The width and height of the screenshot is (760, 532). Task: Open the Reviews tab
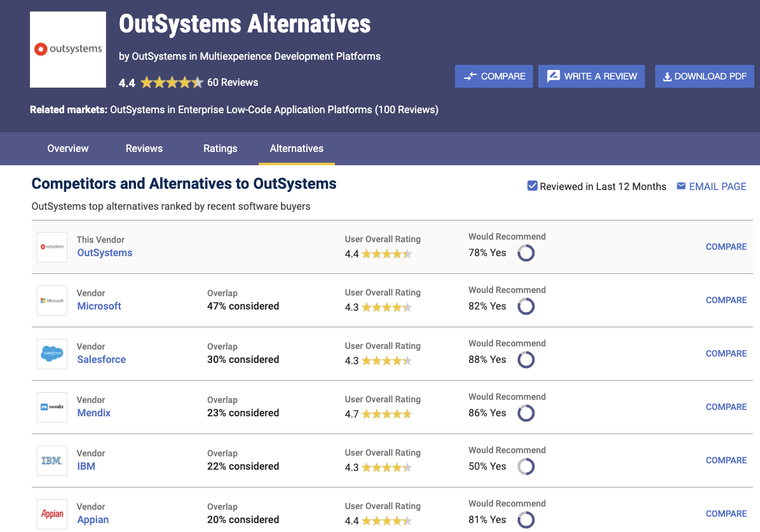(144, 149)
